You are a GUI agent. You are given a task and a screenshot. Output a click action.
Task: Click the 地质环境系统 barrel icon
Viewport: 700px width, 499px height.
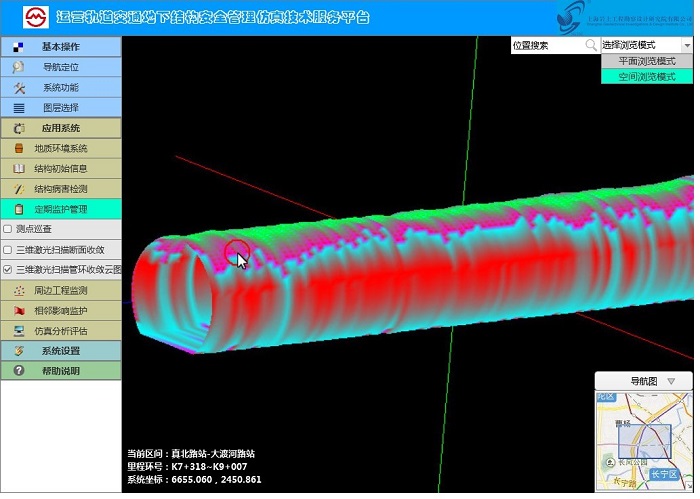18,149
